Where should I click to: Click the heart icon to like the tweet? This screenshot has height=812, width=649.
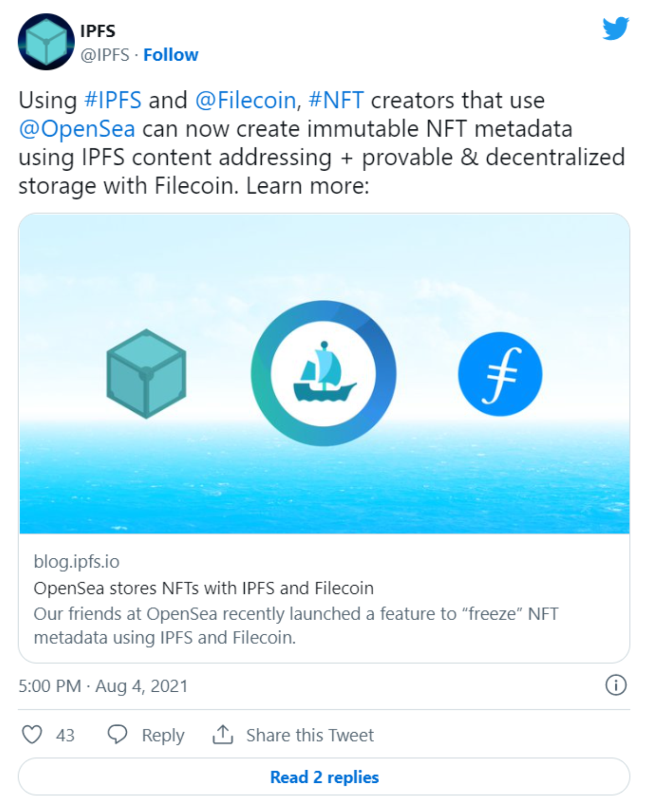[x=33, y=734]
